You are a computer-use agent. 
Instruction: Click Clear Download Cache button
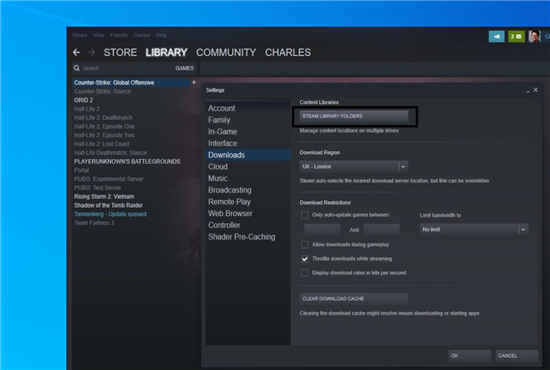pos(354,299)
